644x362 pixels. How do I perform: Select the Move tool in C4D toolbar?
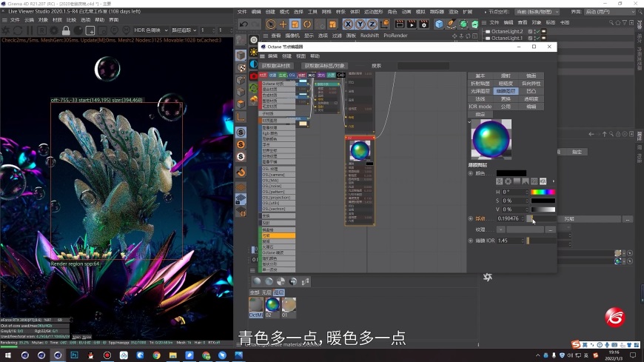click(x=283, y=24)
